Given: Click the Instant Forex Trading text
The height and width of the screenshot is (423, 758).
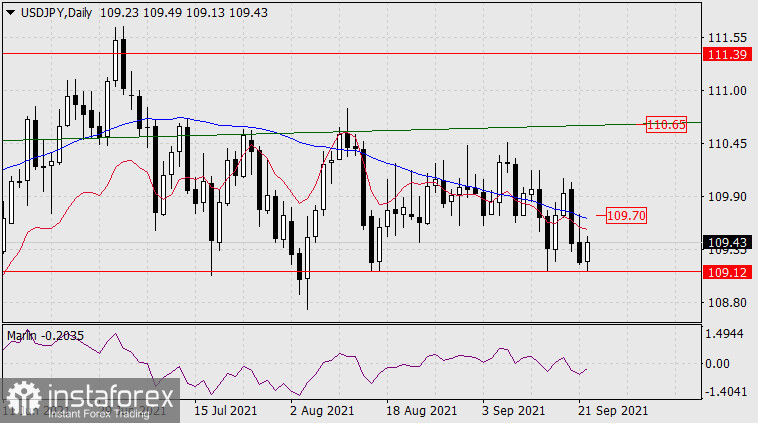Looking at the screenshot, I should pyautogui.click(x=95, y=414).
